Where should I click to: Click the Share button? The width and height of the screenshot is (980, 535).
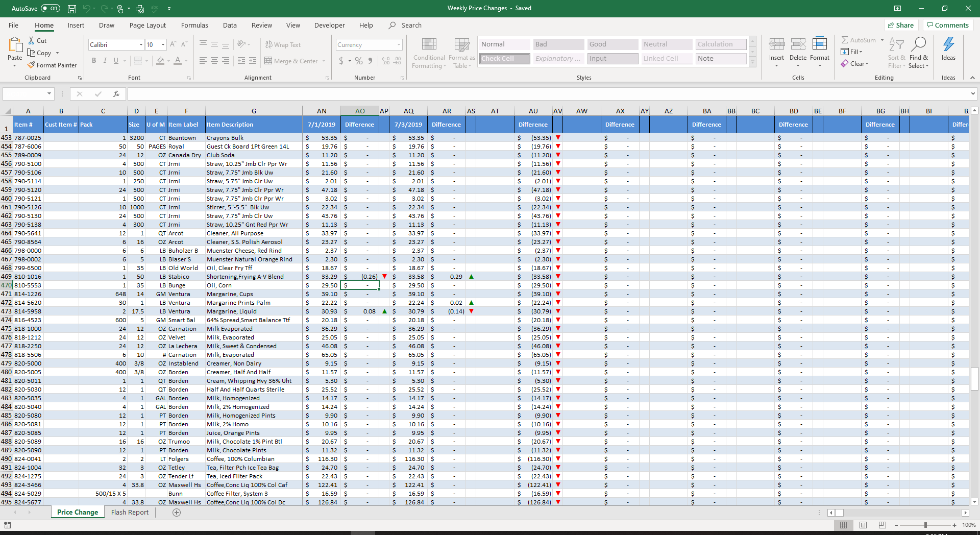click(x=901, y=25)
